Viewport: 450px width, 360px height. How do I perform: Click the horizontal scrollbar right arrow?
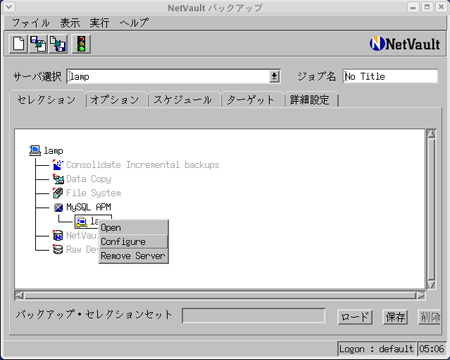[x=421, y=295]
